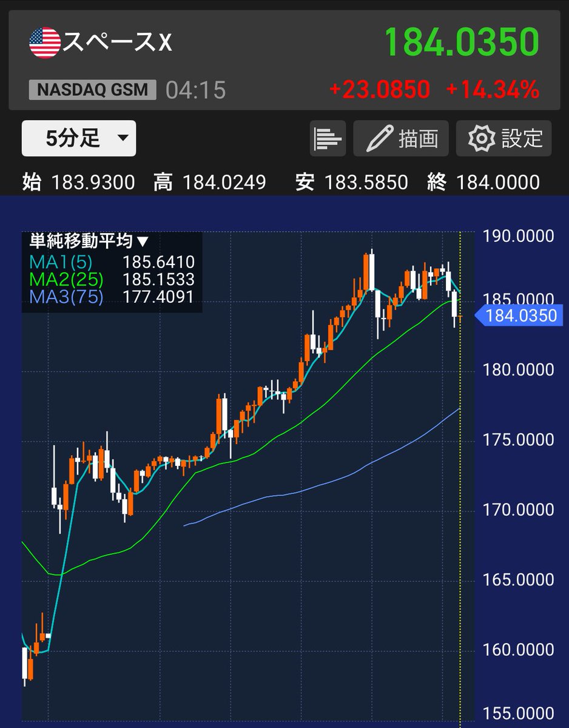569x728 pixels.
Task: Tap the 描画 drawing button
Action: tap(401, 138)
